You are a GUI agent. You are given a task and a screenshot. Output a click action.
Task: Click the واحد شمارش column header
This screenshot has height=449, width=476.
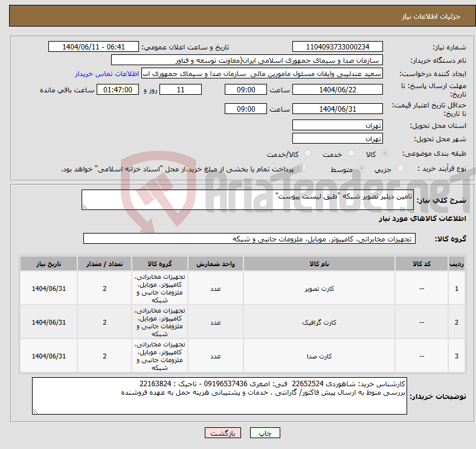coord(216,264)
